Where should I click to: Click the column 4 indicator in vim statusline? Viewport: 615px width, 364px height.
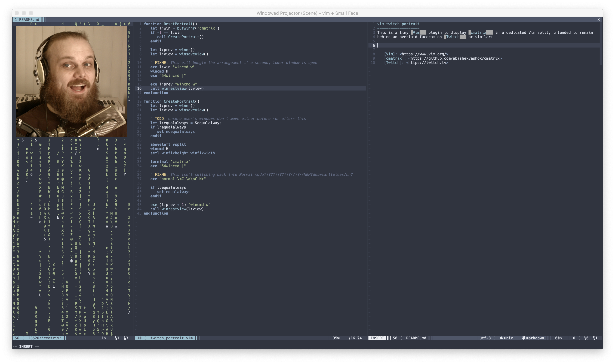[x=360, y=338]
